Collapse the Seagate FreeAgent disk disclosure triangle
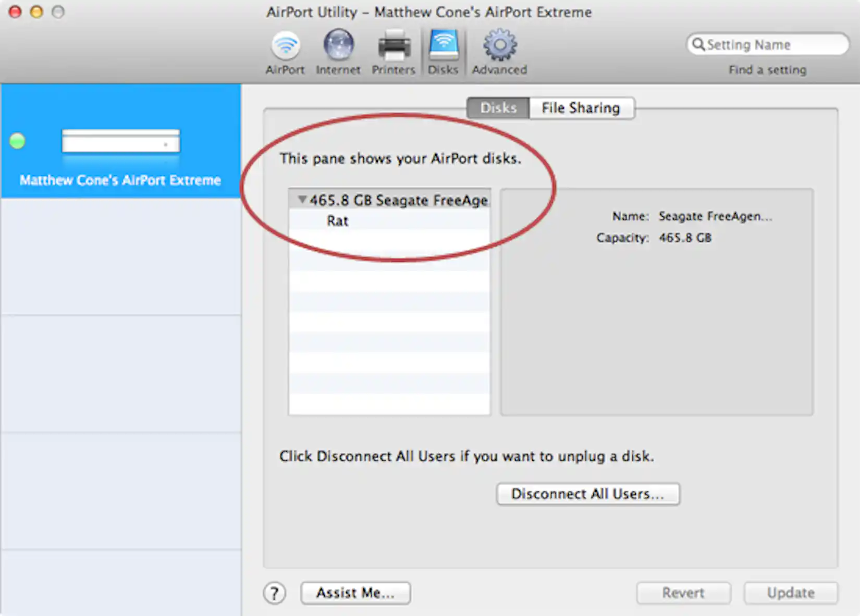 pyautogui.click(x=301, y=200)
